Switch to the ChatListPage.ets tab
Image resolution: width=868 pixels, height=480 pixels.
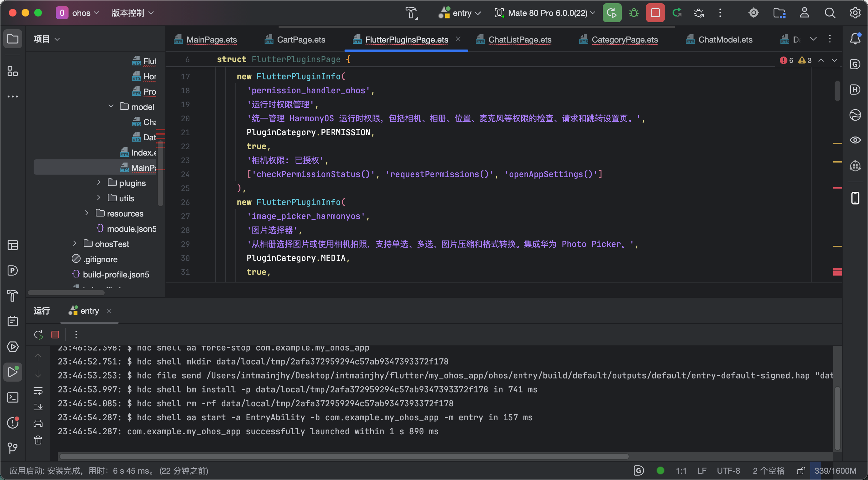pos(519,40)
